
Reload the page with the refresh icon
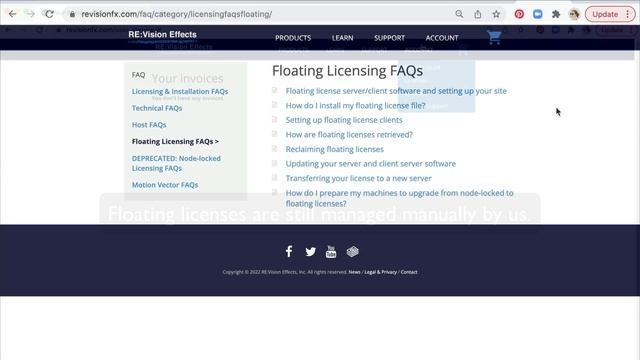pyautogui.click(x=49, y=14)
